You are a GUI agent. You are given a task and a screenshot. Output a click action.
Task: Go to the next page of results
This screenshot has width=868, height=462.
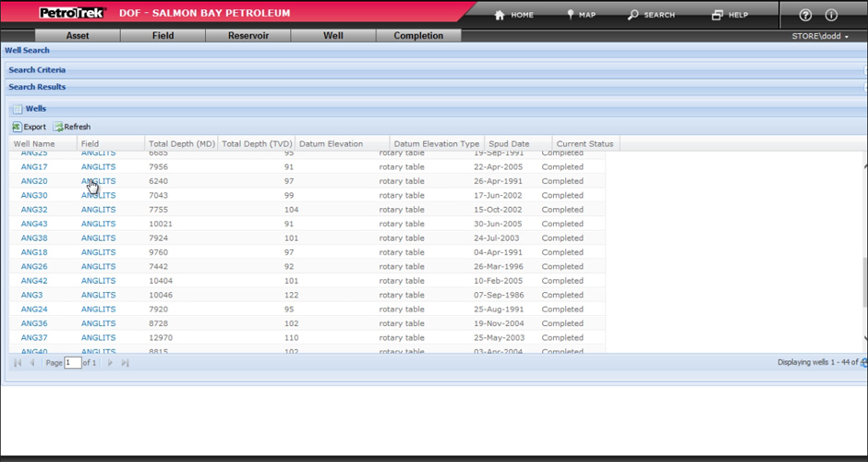(x=110, y=363)
